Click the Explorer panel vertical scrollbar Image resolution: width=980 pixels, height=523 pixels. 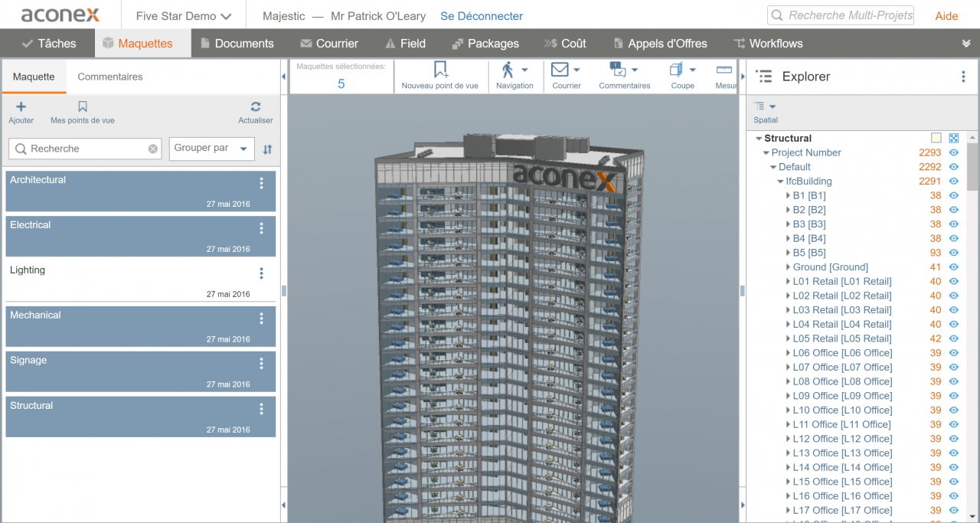[972, 167]
